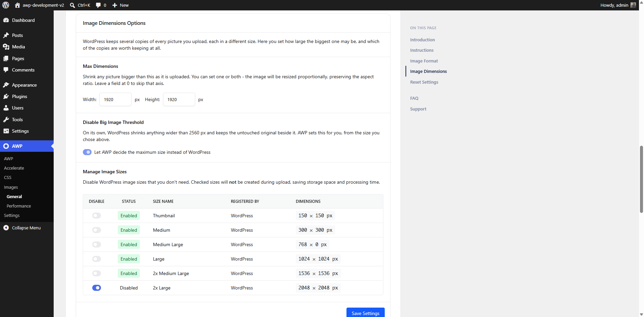Click the Medium Large size name

(168, 244)
